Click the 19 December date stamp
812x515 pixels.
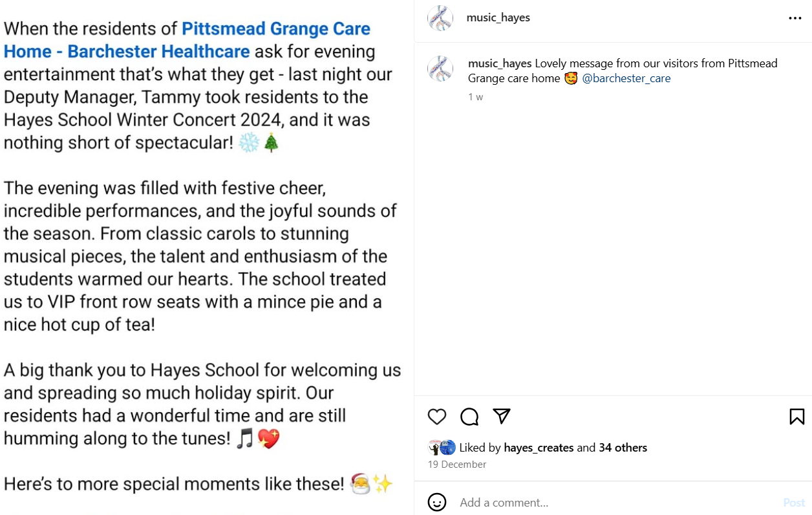[456, 465]
